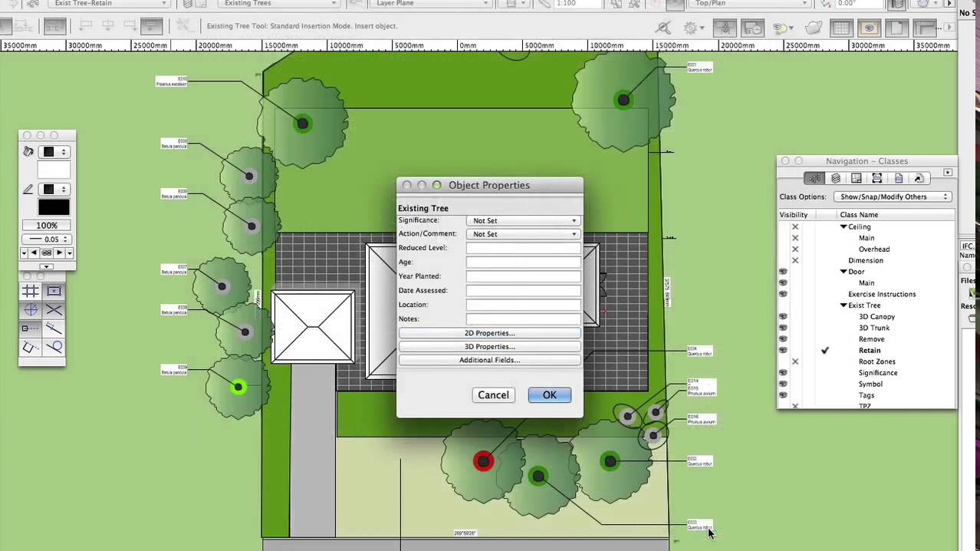Confirm Object Properties with OK
980x551 pixels.
point(549,395)
